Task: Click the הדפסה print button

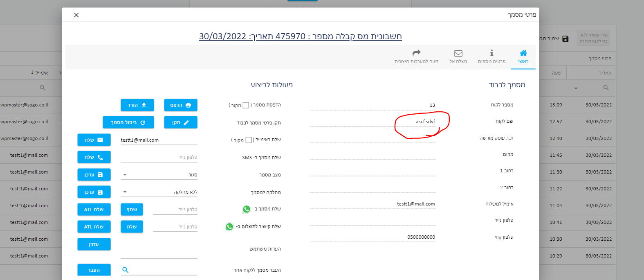Action: click(x=181, y=105)
